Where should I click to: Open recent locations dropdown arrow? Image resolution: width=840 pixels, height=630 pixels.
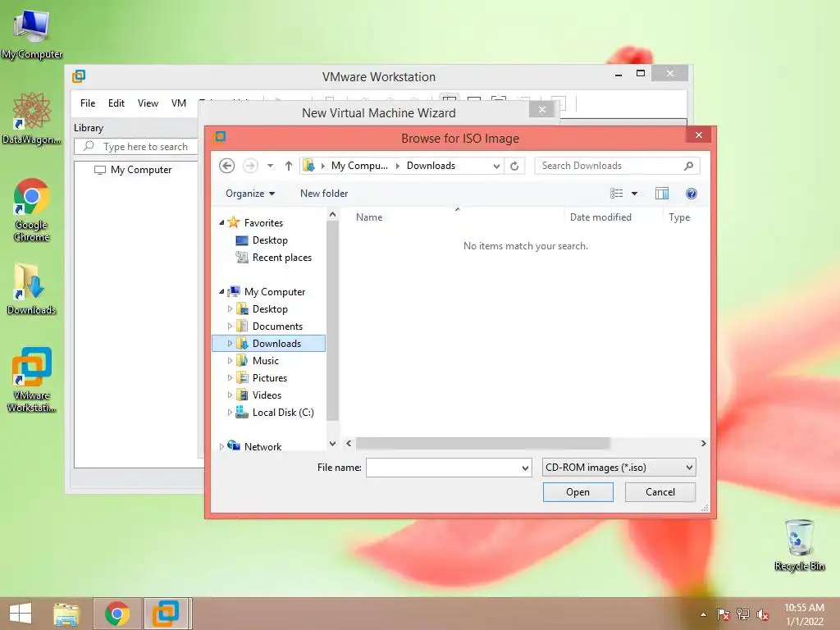[x=271, y=166]
